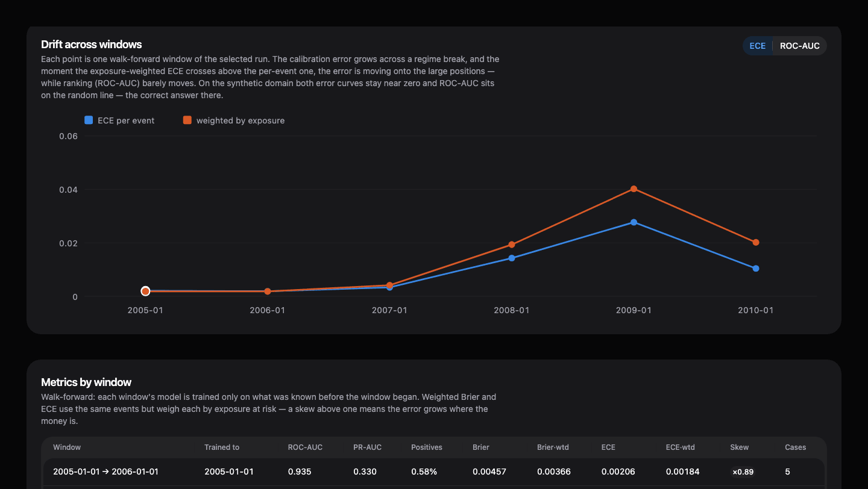Toggle the 'weighted by exposure' legend label
This screenshot has width=868, height=489.
241,120
